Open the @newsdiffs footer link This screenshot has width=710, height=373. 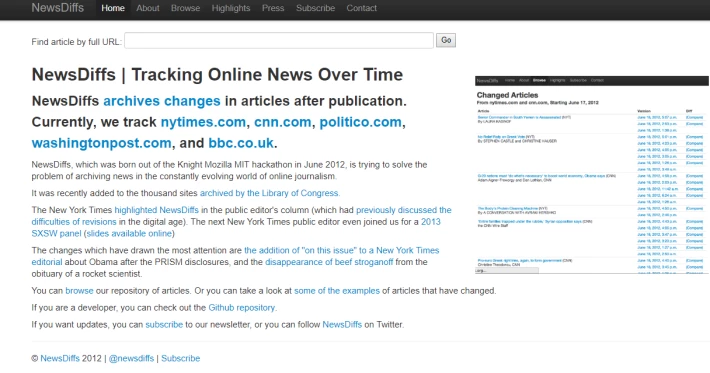(131, 359)
